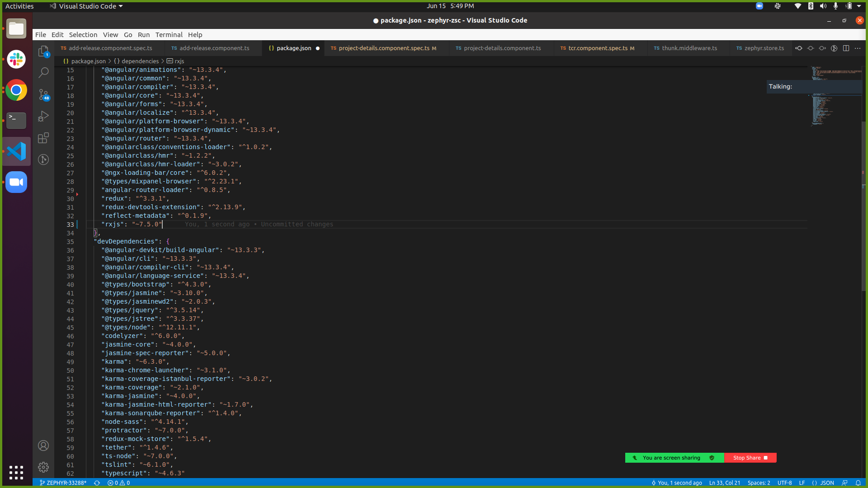
Task: Open the Extensions view in sidebar
Action: click(45, 138)
